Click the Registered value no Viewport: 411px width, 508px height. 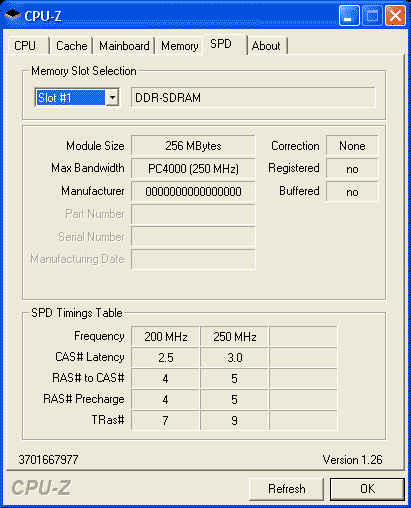[x=352, y=169]
